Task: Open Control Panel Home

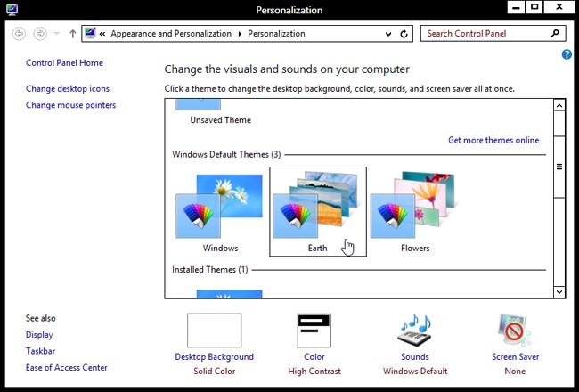Action: [x=64, y=62]
